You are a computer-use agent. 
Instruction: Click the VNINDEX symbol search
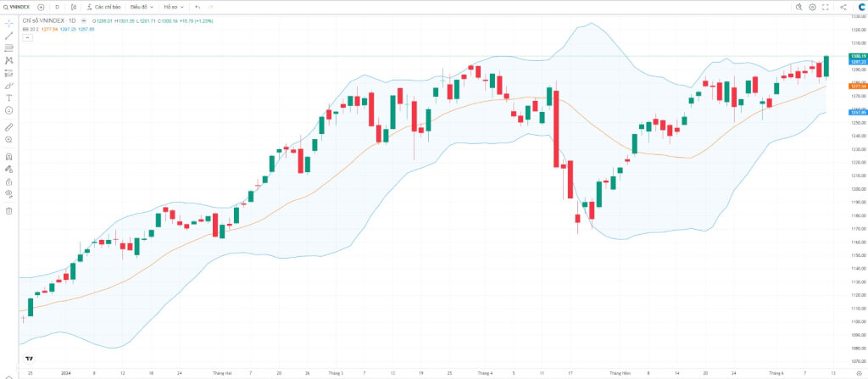(x=17, y=7)
